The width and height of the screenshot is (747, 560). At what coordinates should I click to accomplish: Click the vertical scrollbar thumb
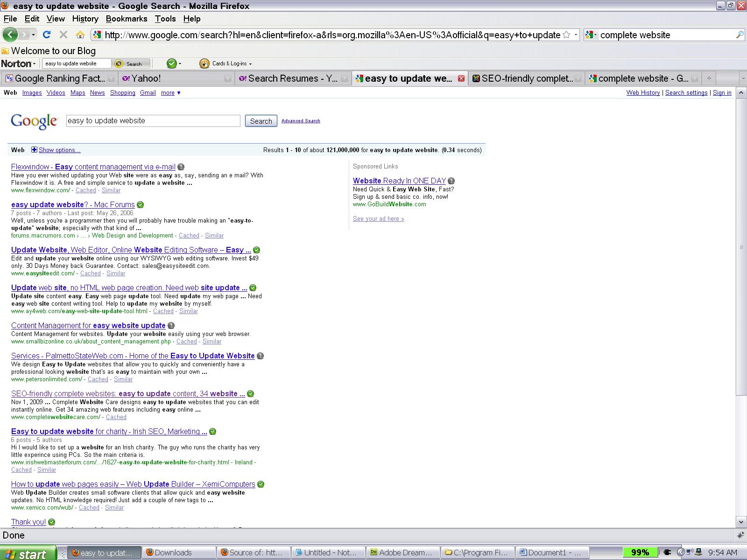(x=741, y=247)
